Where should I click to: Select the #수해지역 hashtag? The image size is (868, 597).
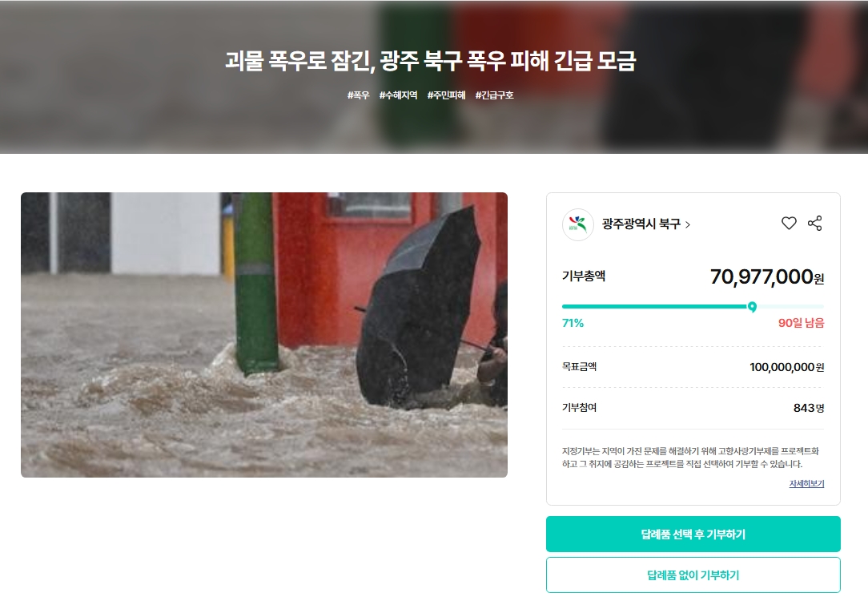[x=398, y=95]
